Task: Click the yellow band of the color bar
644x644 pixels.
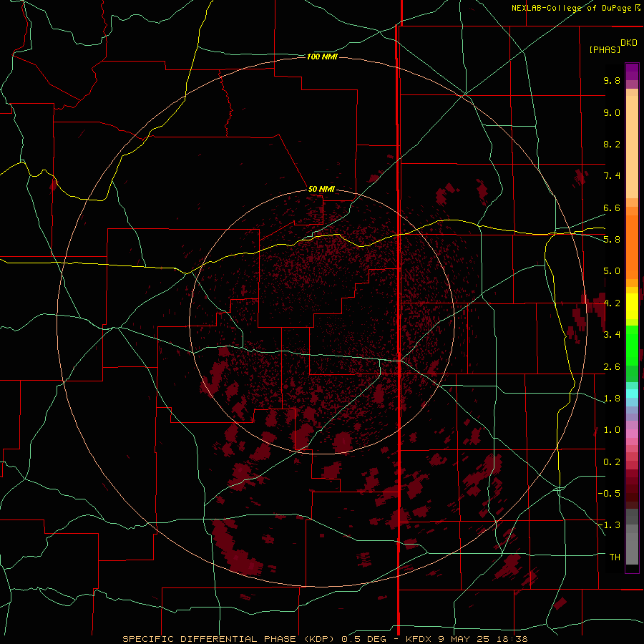Action: click(x=632, y=306)
